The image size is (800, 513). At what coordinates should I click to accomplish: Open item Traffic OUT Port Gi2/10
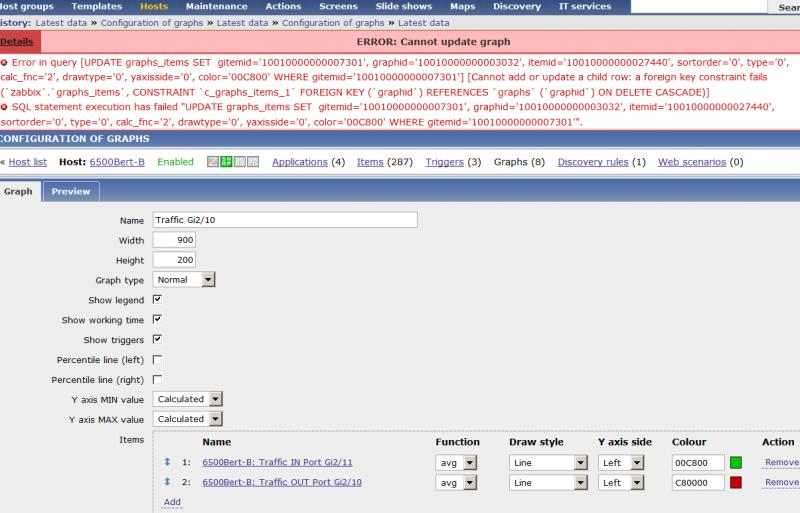click(282, 482)
